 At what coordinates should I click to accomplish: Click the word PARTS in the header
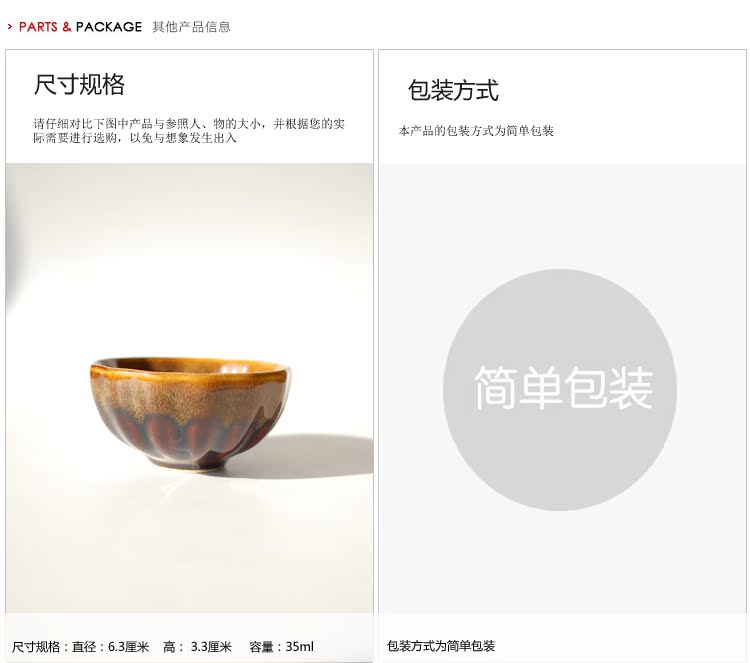click(x=38, y=27)
